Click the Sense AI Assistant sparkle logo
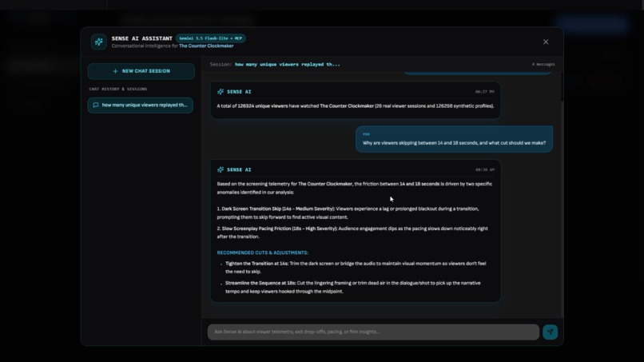644x362 pixels. click(98, 42)
